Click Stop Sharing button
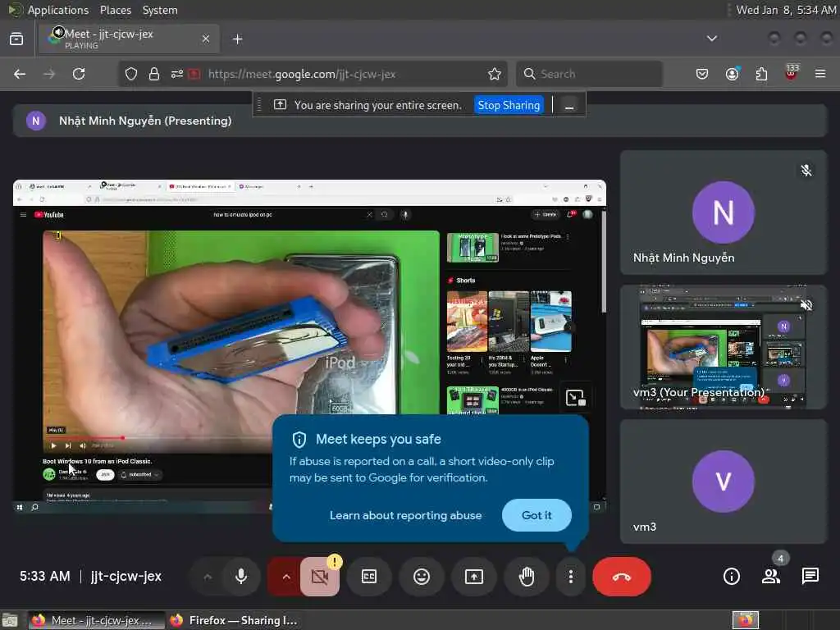Screen dimensions: 840x630 click(509, 105)
